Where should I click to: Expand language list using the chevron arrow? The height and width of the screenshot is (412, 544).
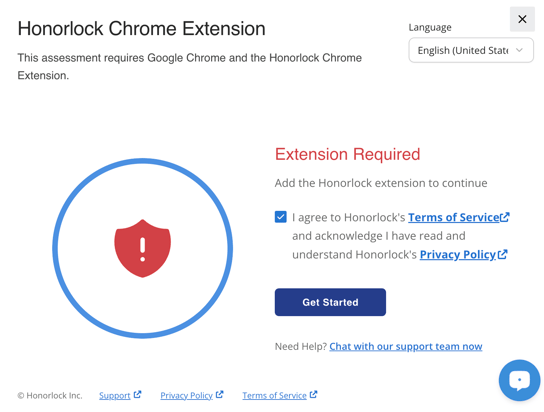[x=519, y=50]
